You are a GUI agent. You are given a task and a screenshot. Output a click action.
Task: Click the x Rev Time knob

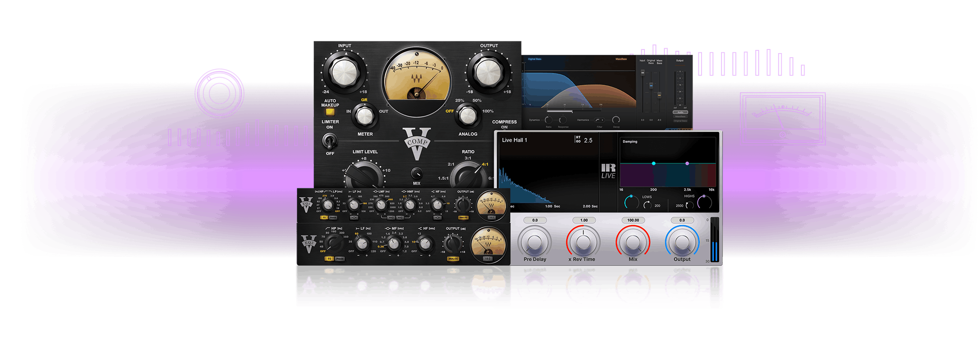[x=584, y=242]
